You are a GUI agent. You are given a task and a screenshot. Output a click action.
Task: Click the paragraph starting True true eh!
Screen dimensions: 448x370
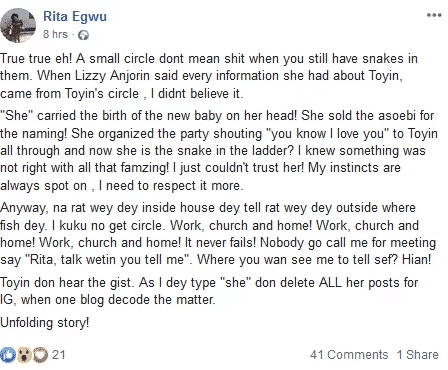(209, 76)
